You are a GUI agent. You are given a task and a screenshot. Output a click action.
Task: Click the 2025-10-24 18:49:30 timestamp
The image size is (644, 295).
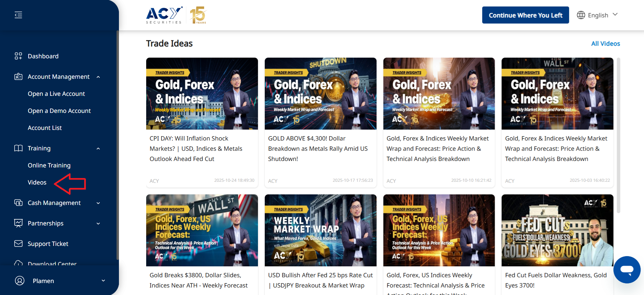coord(234,180)
